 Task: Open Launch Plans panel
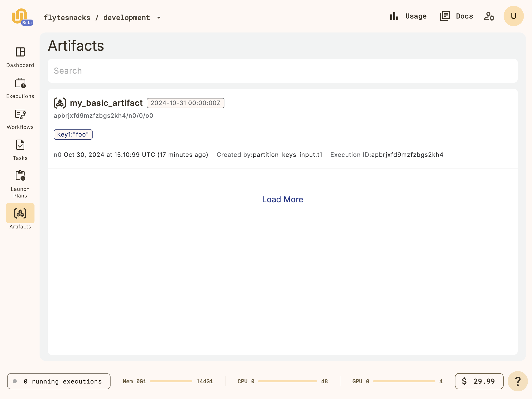(20, 182)
